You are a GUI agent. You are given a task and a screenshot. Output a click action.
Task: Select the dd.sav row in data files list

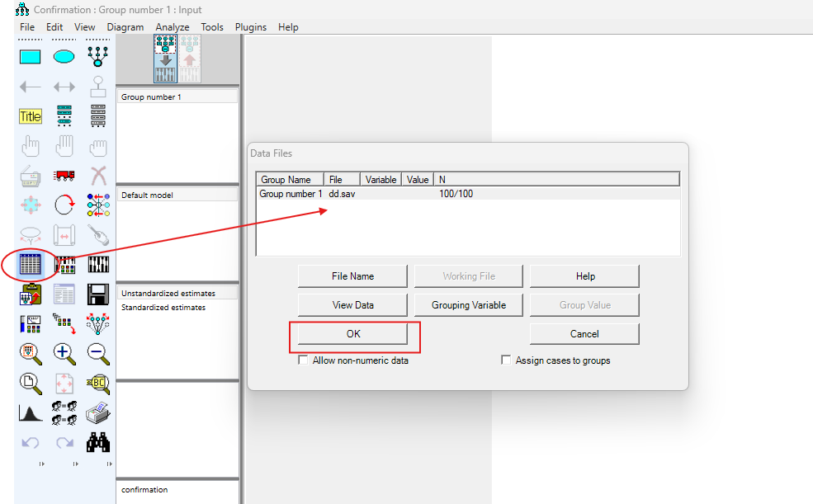(342, 194)
